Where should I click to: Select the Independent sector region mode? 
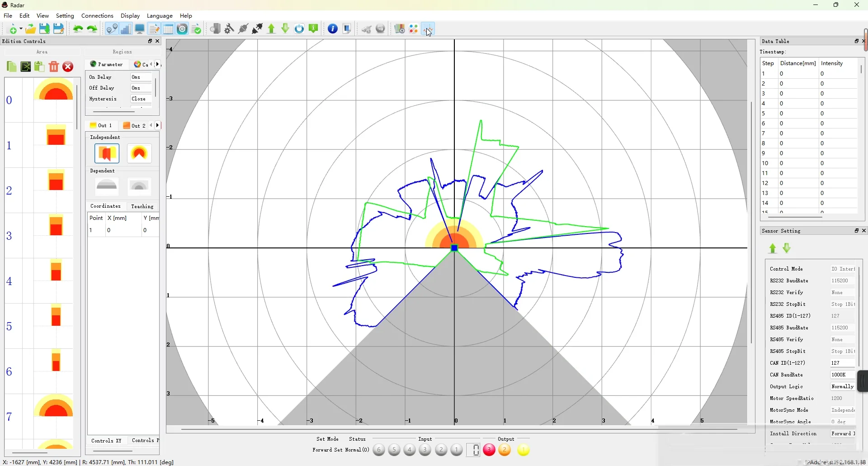pos(139,153)
